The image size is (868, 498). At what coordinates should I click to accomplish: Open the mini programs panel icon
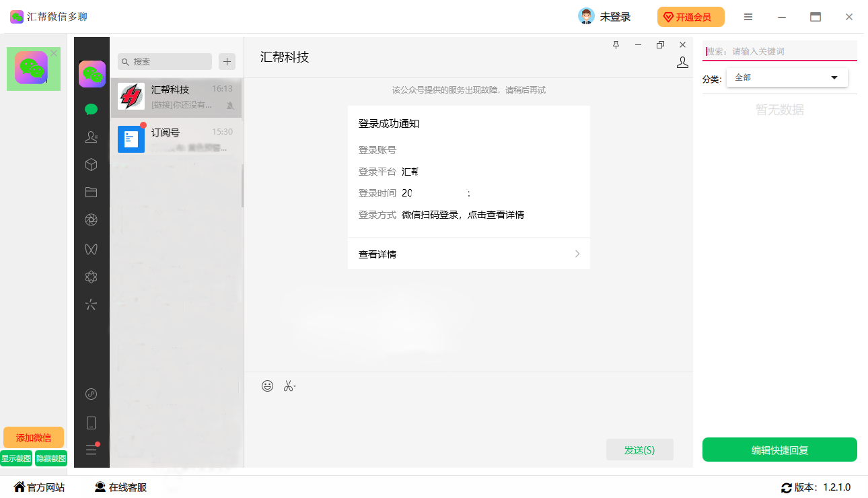click(92, 394)
